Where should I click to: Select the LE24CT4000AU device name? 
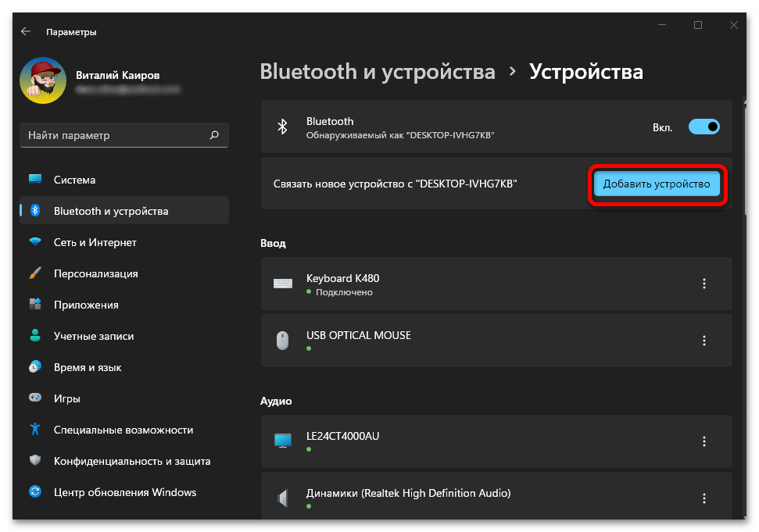coord(342,436)
